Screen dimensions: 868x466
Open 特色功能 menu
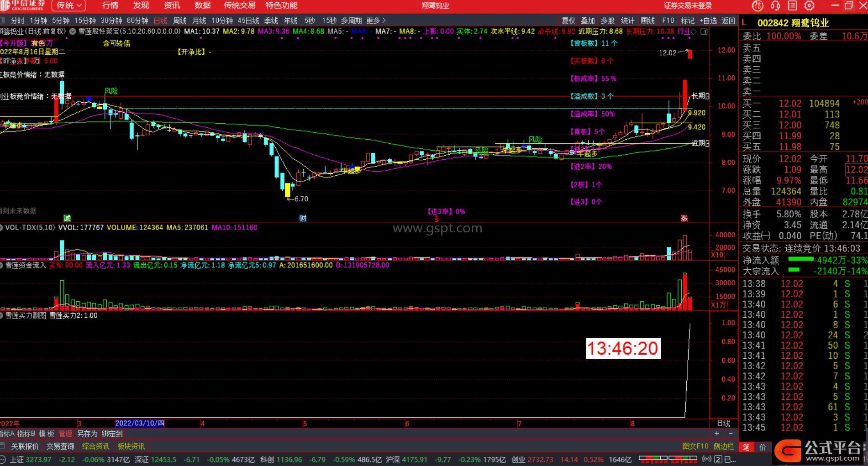click(x=282, y=5)
